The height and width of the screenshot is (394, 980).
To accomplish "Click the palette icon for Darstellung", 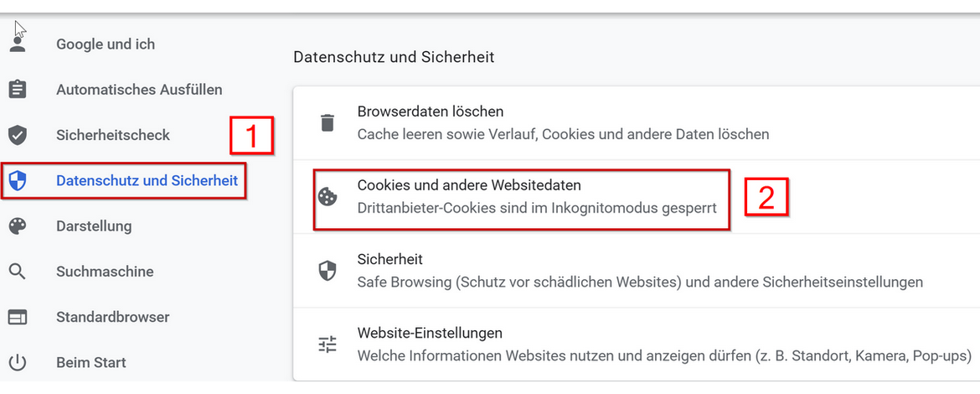I will coord(18,226).
